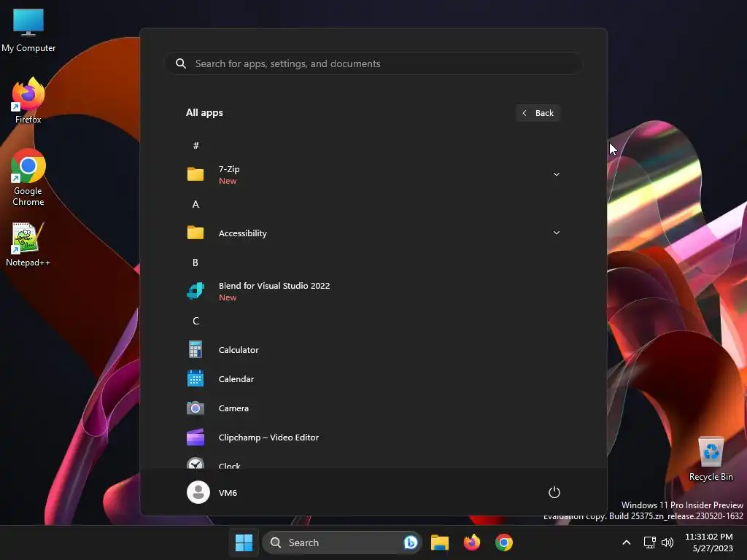This screenshot has height=560, width=747.
Task: Click the 'VM6' account name
Action: (228, 492)
